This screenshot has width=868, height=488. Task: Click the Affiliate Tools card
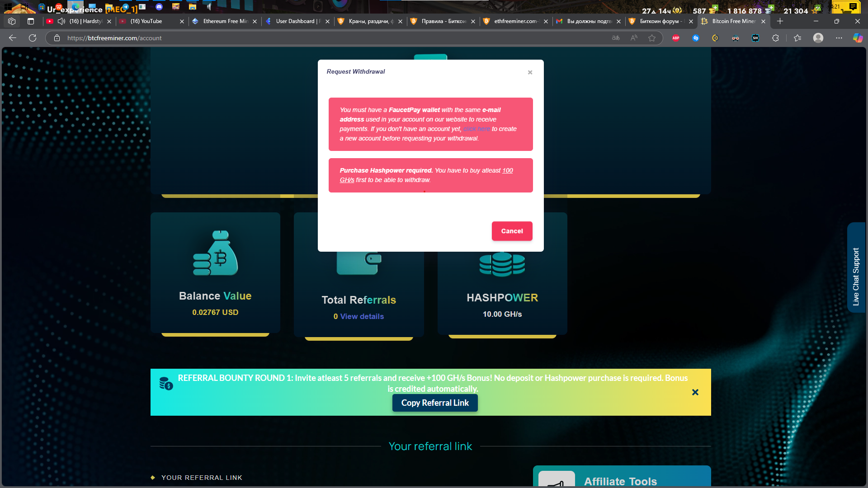click(622, 476)
